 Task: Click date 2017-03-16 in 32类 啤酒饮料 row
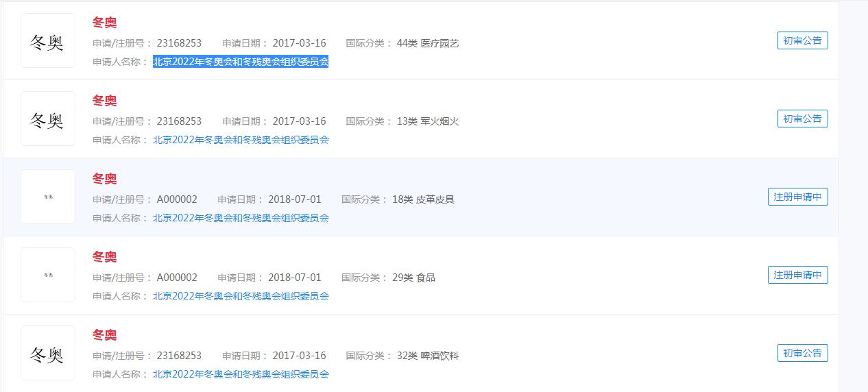tap(299, 356)
